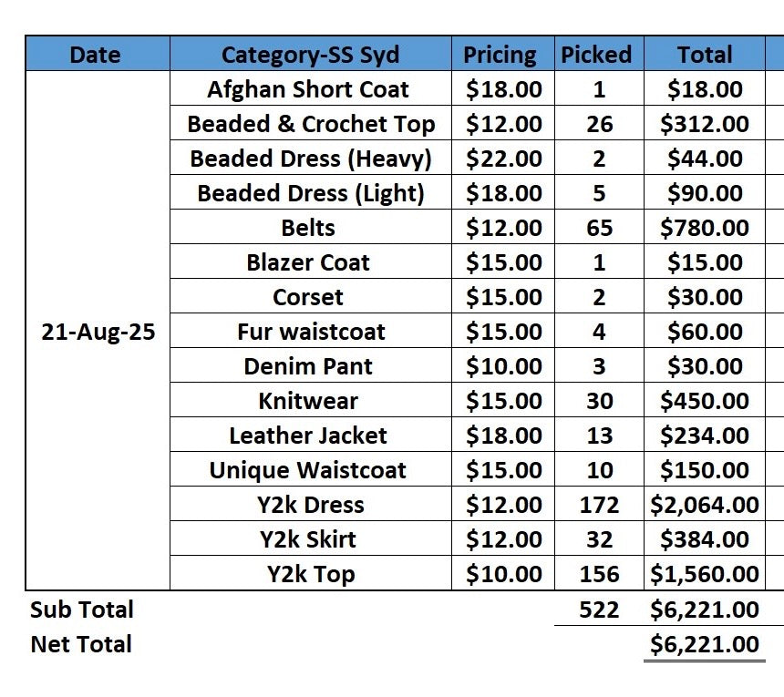Select the Y2k Top picked quantity 156

tap(599, 573)
